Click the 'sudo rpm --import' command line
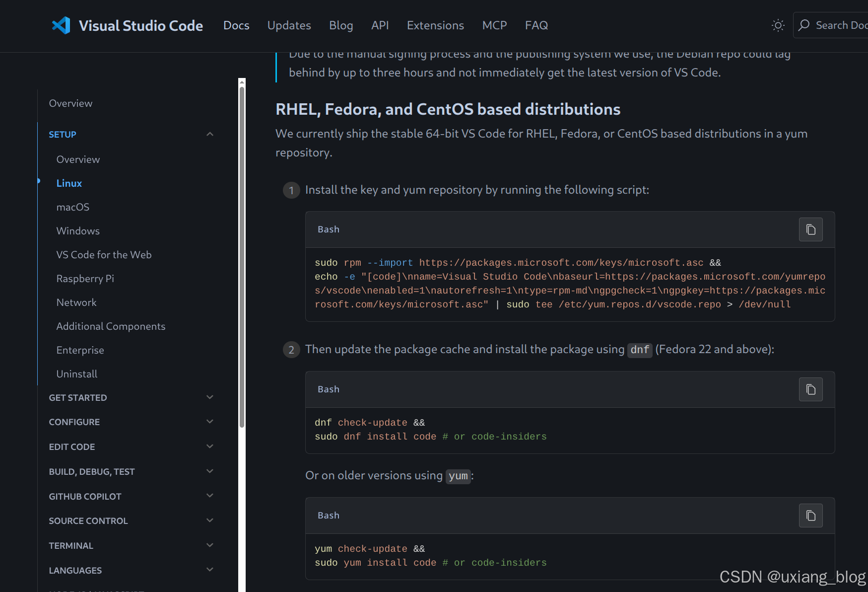The height and width of the screenshot is (592, 868). coord(518,263)
